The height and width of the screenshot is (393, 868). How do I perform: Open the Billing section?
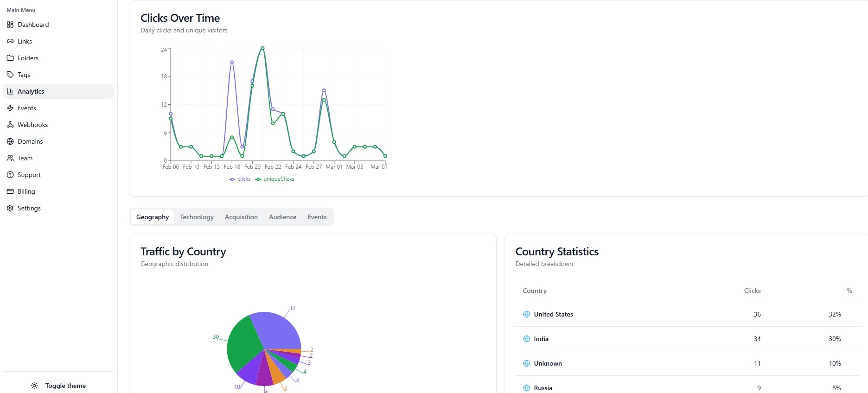[x=58, y=191]
